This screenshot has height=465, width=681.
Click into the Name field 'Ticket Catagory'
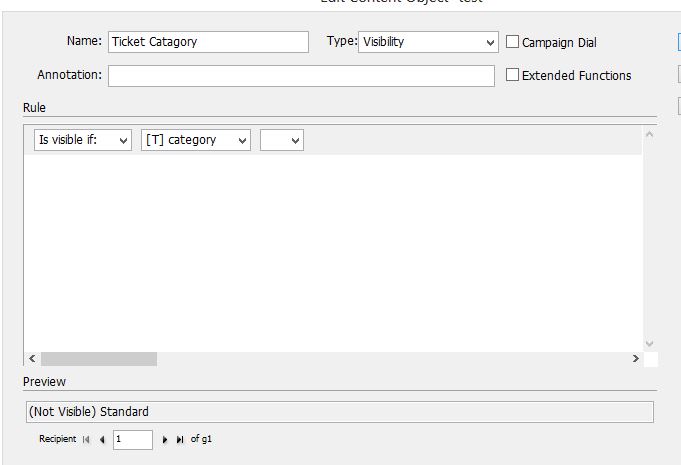click(x=208, y=42)
